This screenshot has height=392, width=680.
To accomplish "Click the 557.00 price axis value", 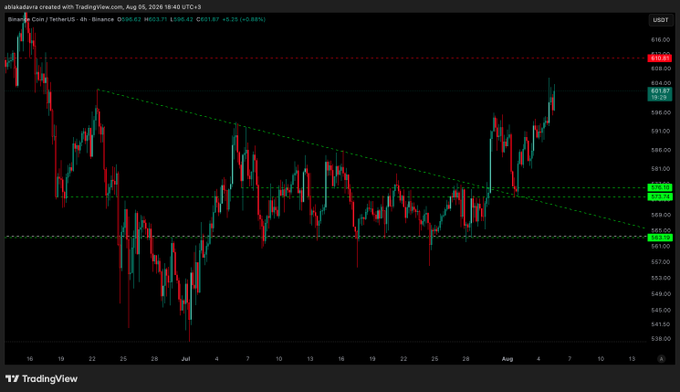I will click(660, 262).
